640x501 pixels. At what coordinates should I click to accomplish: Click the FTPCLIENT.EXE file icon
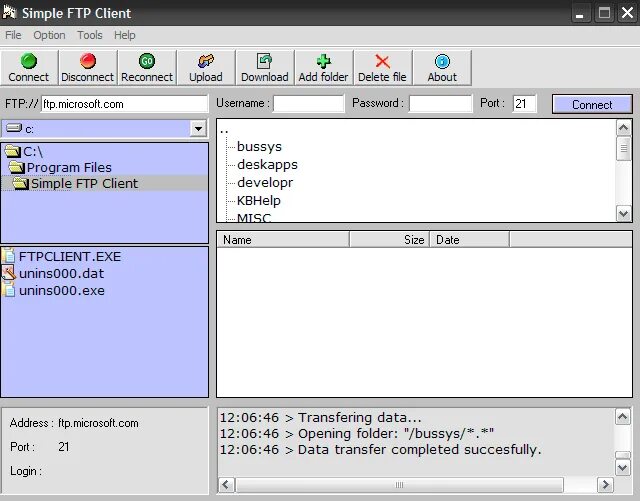9,256
